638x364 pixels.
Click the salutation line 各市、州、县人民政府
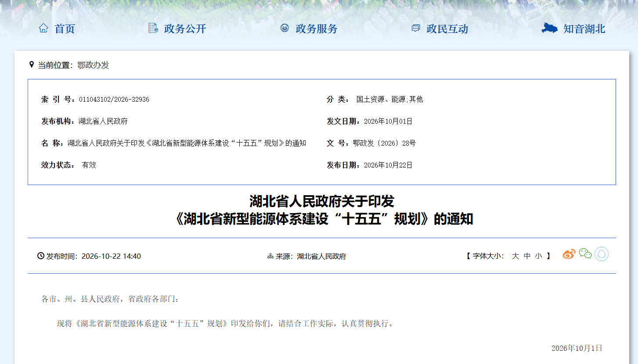[110, 299]
